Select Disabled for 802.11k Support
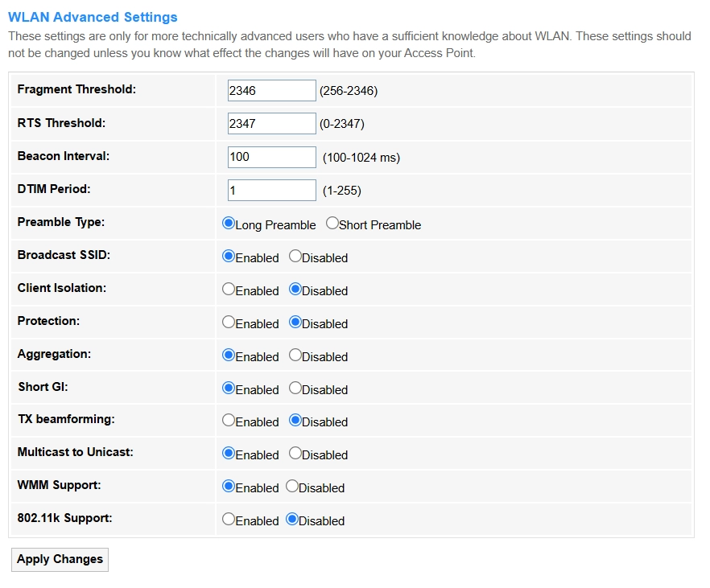The image size is (710, 588). pyautogui.click(x=292, y=520)
